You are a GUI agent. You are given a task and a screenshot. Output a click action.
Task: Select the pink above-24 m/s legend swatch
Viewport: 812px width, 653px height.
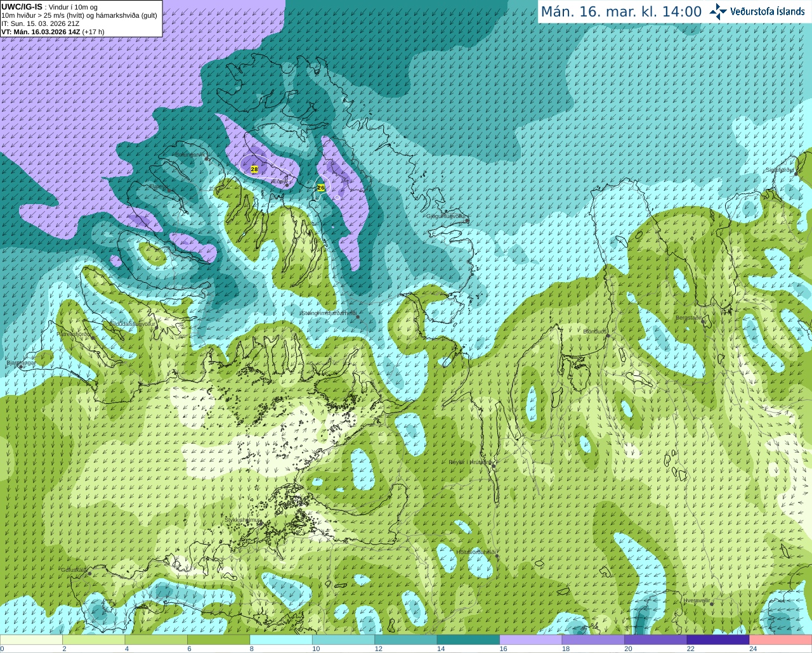click(781, 640)
